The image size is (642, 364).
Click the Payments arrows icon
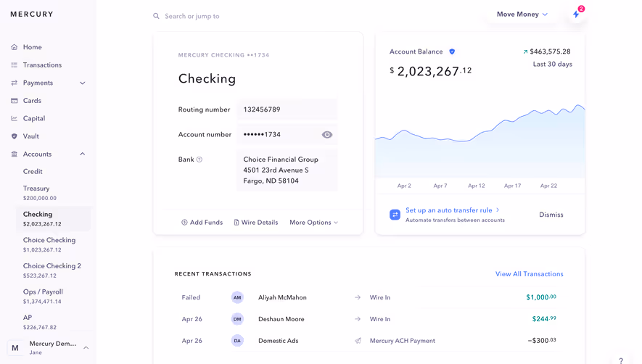(x=15, y=83)
